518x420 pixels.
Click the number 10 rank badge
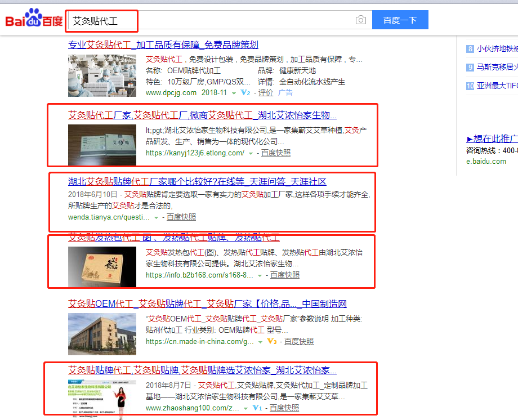[x=470, y=86]
